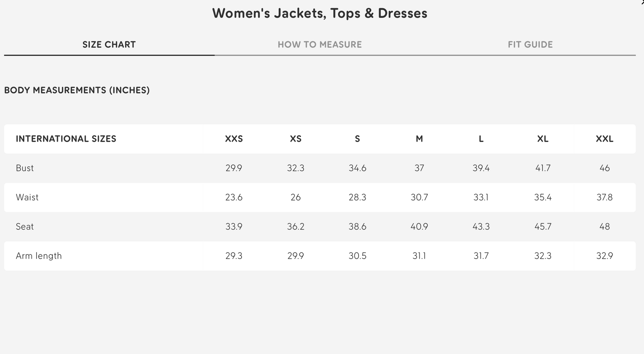Click the Waist row label

[x=27, y=198]
